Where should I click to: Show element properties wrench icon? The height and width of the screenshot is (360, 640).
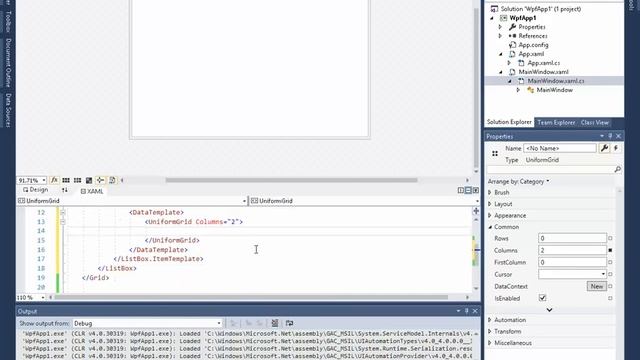pos(604,148)
